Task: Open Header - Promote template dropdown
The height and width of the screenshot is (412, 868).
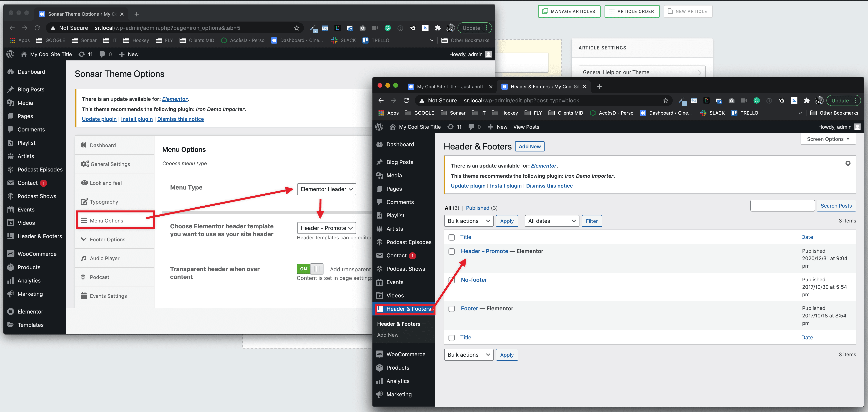Action: pos(327,228)
